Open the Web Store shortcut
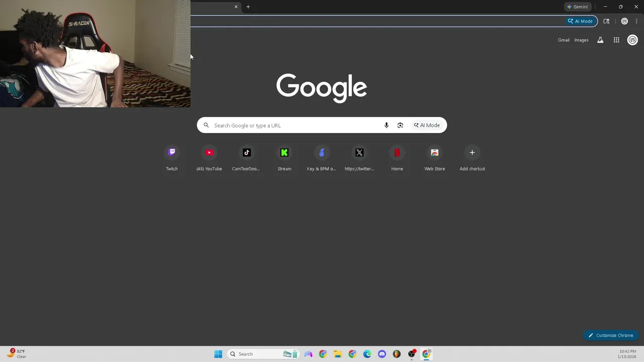Viewport: 644px width, 362px height. (x=435, y=152)
